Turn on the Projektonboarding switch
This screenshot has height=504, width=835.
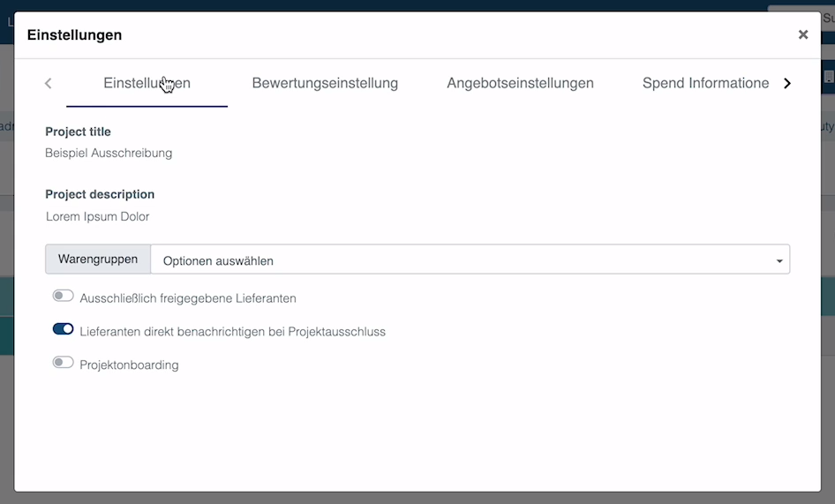pyautogui.click(x=63, y=363)
